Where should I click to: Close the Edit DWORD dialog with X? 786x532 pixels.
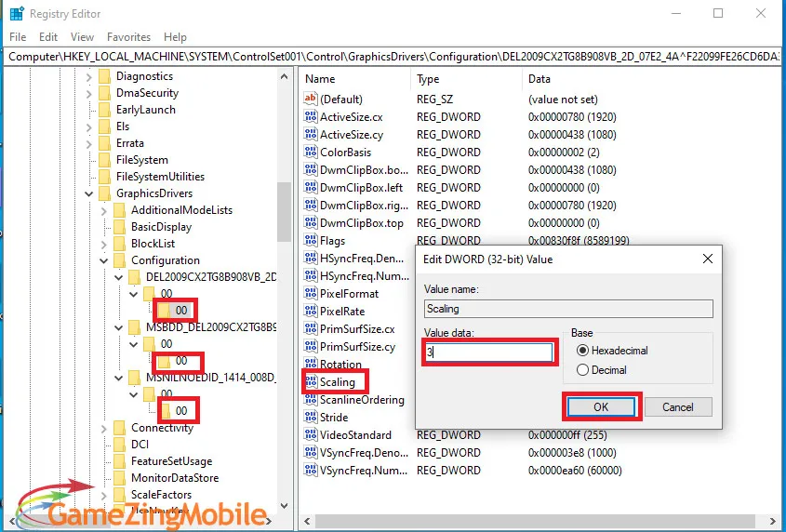(x=707, y=259)
